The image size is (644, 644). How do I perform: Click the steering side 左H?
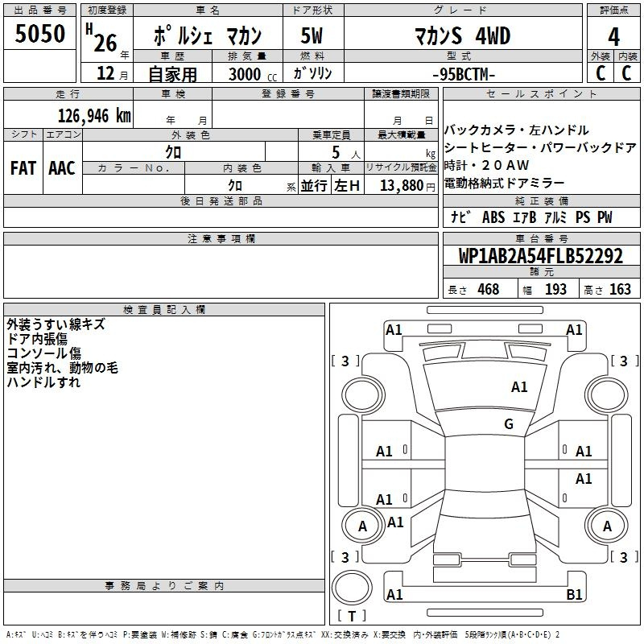[x=347, y=186]
